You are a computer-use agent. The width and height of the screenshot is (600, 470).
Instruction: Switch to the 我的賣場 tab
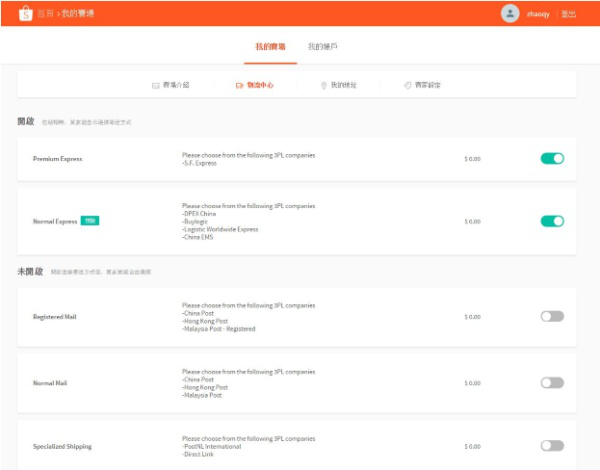tap(270, 47)
